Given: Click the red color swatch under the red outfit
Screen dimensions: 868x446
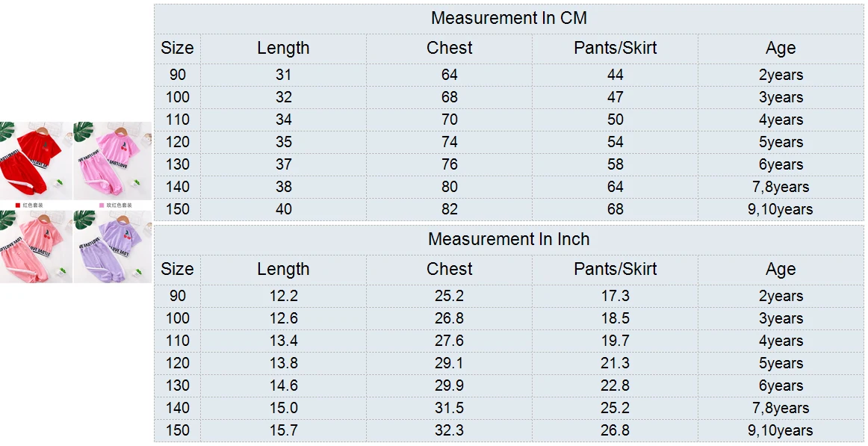Looking at the screenshot, I should coord(18,205).
